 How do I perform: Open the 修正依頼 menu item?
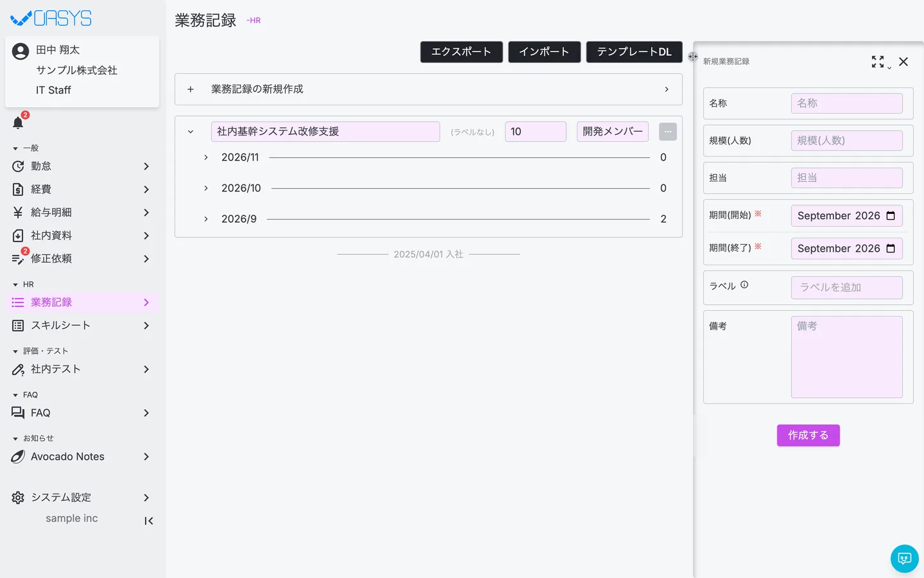tap(82, 259)
